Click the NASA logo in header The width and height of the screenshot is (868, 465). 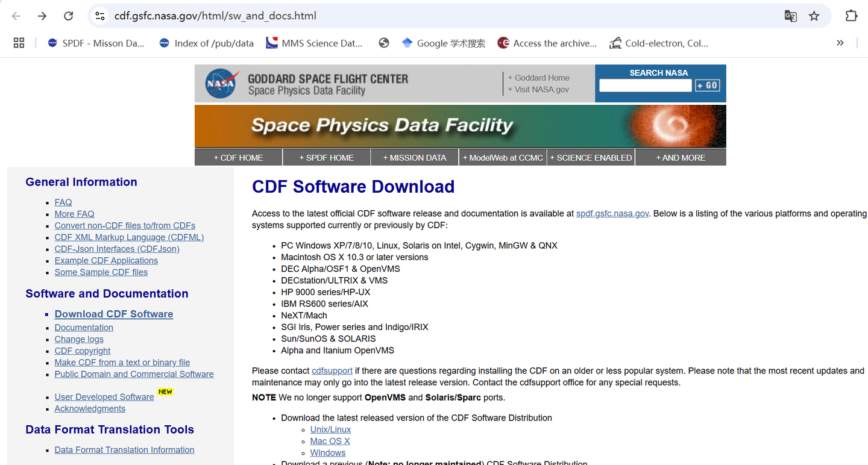point(220,84)
